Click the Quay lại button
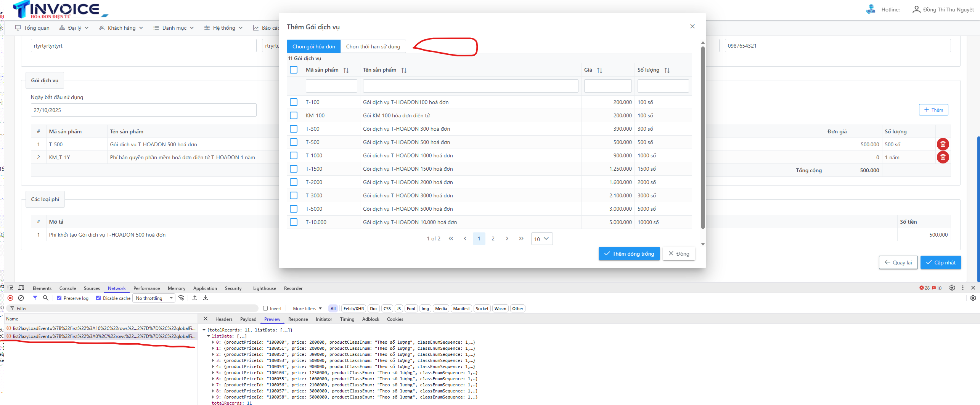Viewport: 980px width, 405px height. [898, 263]
